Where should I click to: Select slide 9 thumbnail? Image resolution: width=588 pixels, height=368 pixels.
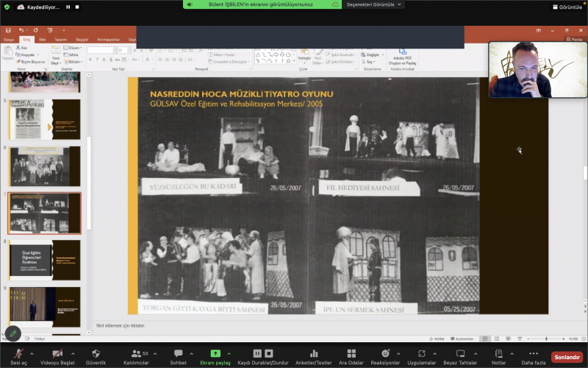pos(45,307)
